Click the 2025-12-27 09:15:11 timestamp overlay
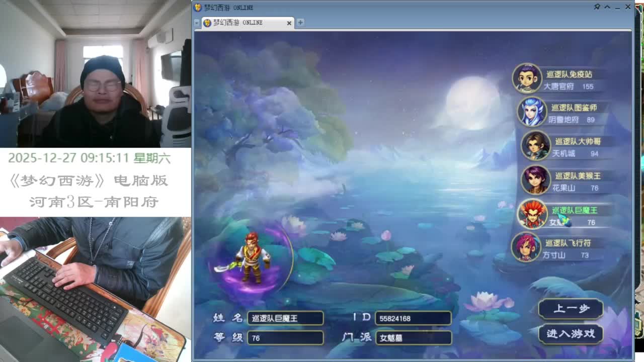The image size is (644, 362). click(90, 158)
